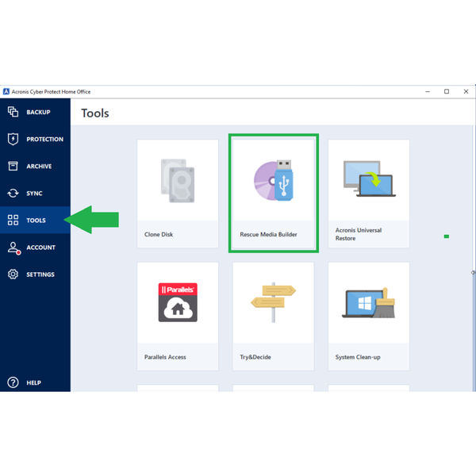Go to PROTECTION label in sidebar
Screen dimensions: 476x476
(45, 139)
